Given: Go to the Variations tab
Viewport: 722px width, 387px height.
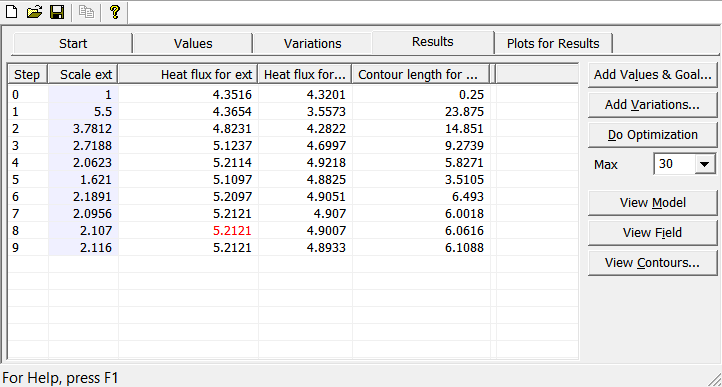Looking at the screenshot, I should point(313,43).
